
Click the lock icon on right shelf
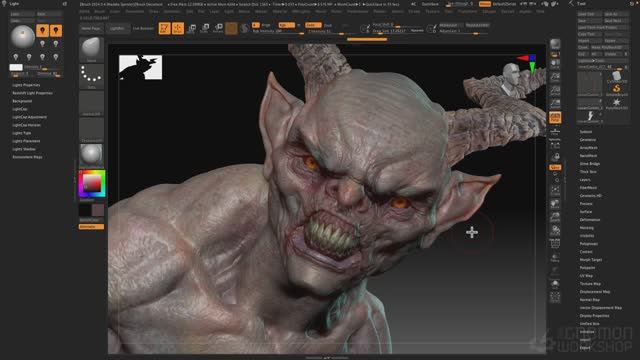pyautogui.click(x=555, y=157)
